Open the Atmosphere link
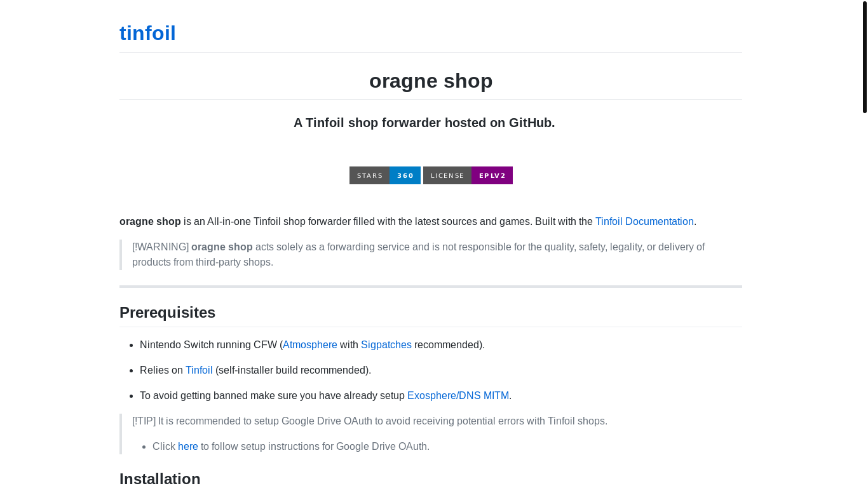The height and width of the screenshot is (488, 868). tap(310, 344)
